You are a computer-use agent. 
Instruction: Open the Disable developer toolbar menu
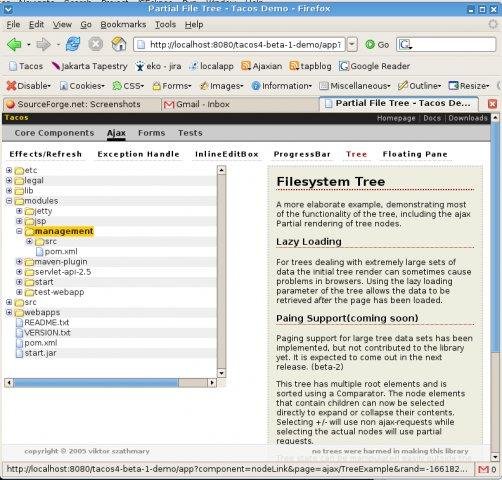[29, 86]
